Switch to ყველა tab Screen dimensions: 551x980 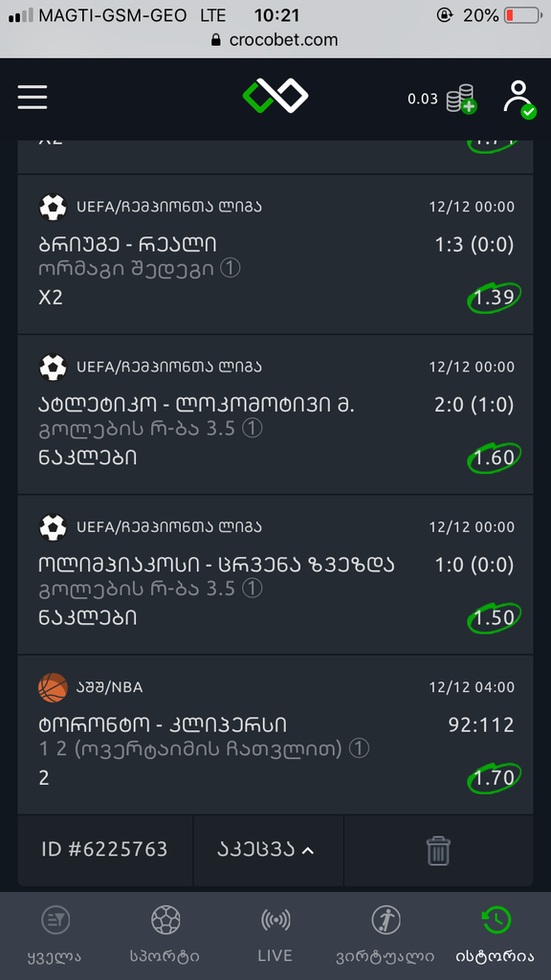(x=55, y=934)
